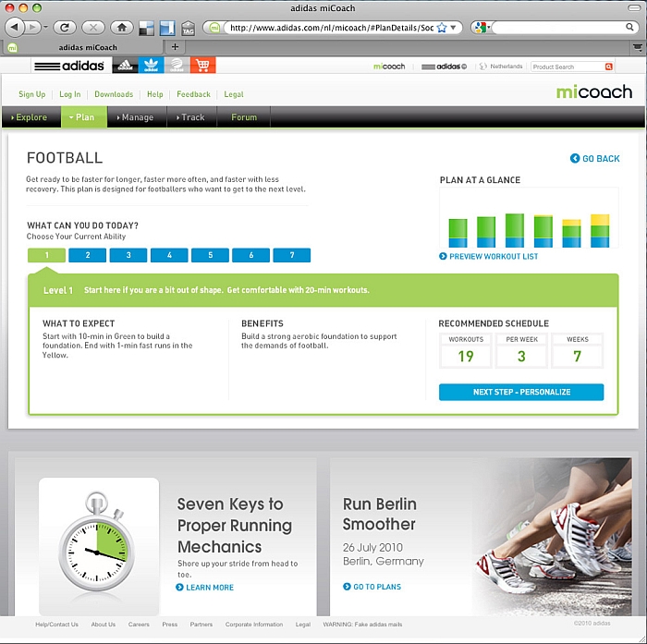
Task: Click the runners' shoes photo
Action: tap(553, 537)
